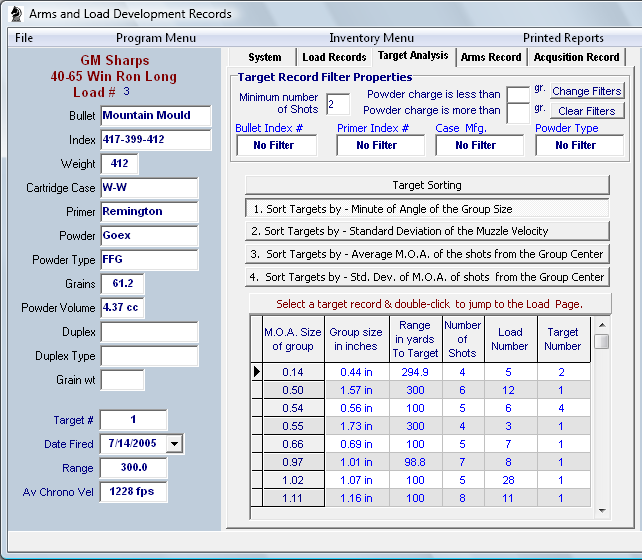This screenshot has height=560, width=642.
Task: Open the Acqusition Record tab
Action: (x=576, y=57)
